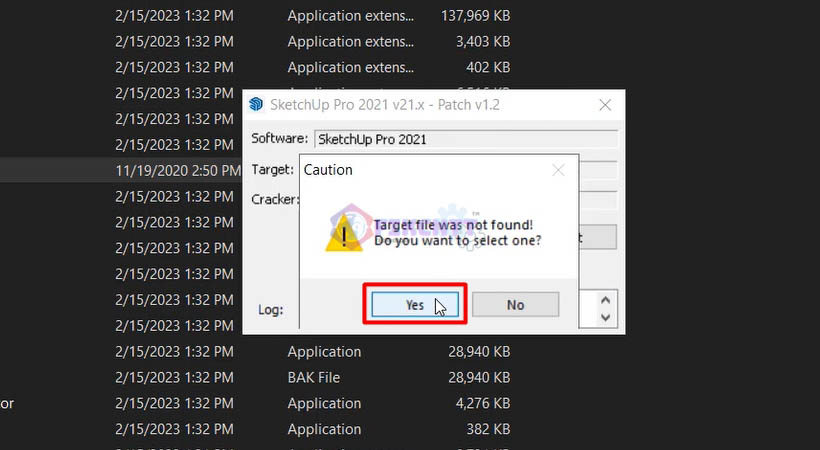
Task: Click the patch window title text
Action: click(x=385, y=105)
